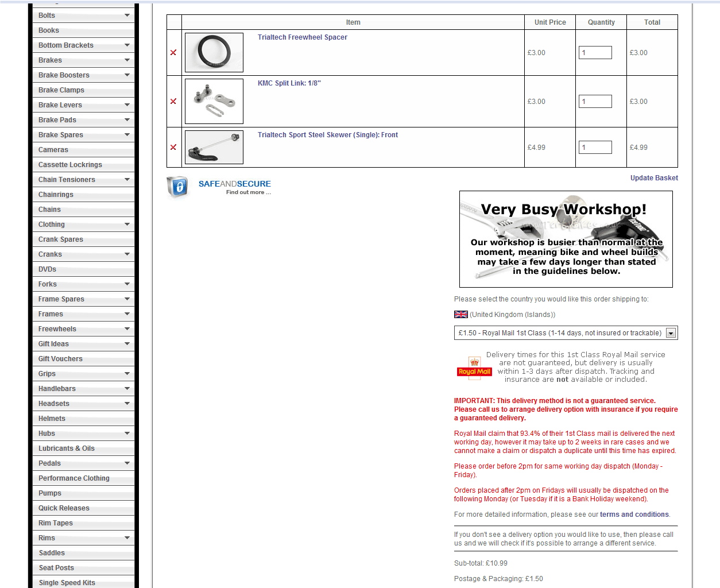Open the Lubricants & Oils category
The height and width of the screenshot is (588, 720).
(x=84, y=448)
